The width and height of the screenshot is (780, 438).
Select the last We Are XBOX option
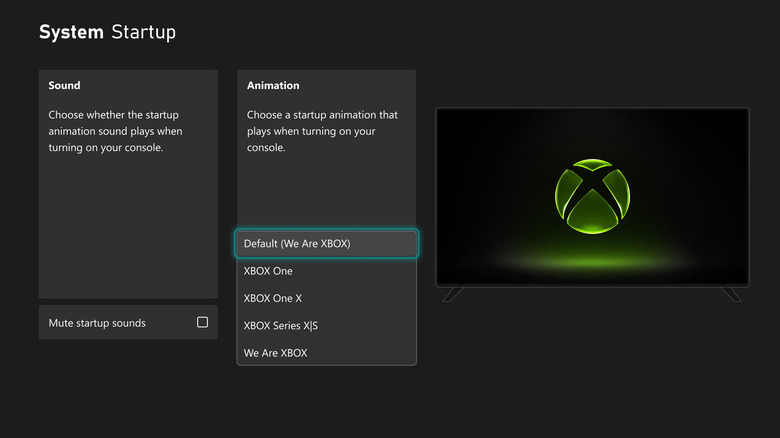tap(326, 353)
